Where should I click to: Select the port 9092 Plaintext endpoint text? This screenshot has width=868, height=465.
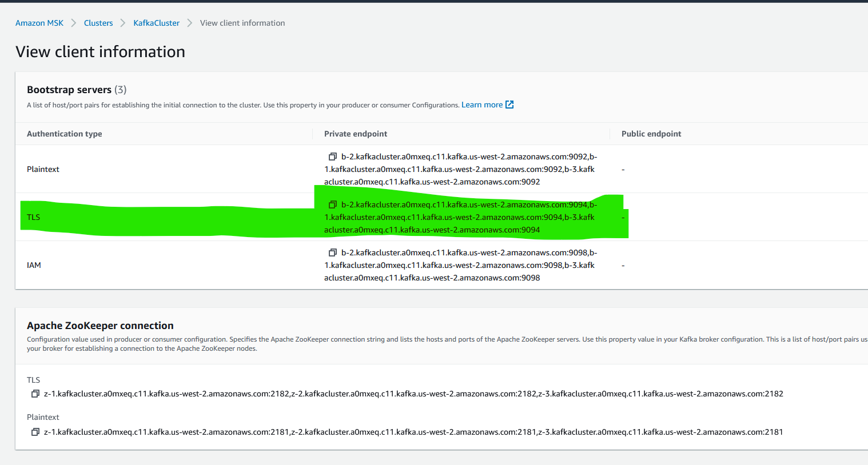[461, 169]
